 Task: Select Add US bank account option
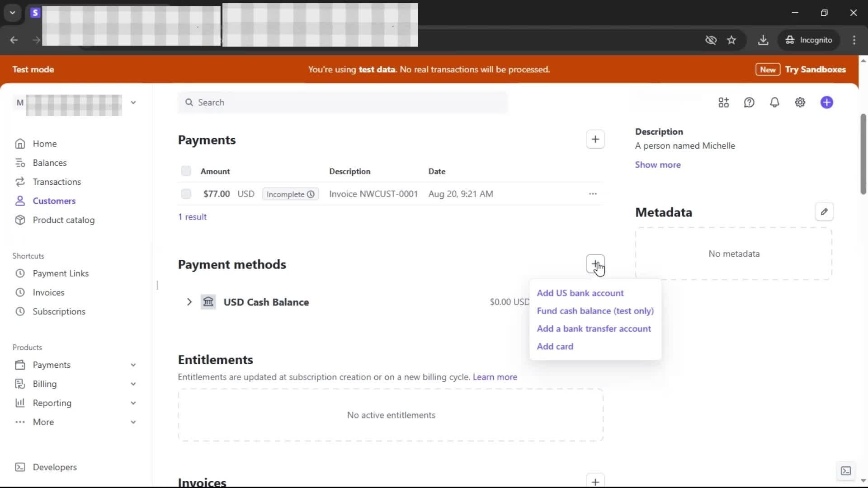(580, 293)
